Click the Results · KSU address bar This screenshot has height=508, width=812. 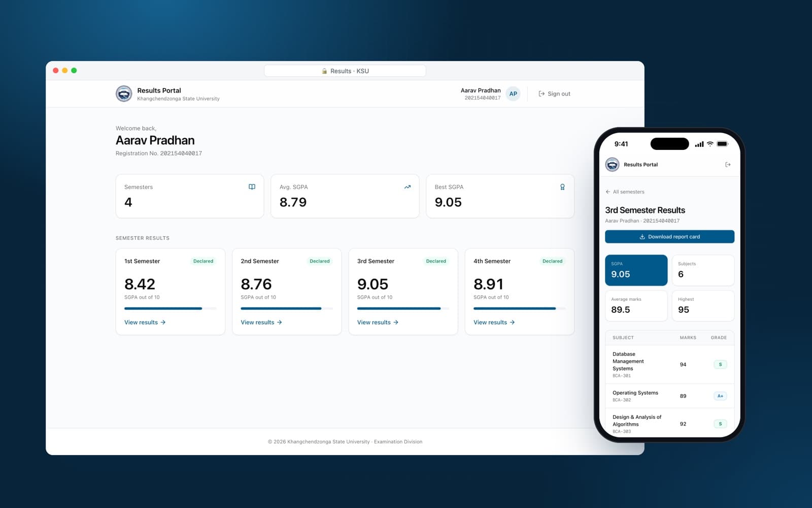(x=345, y=71)
